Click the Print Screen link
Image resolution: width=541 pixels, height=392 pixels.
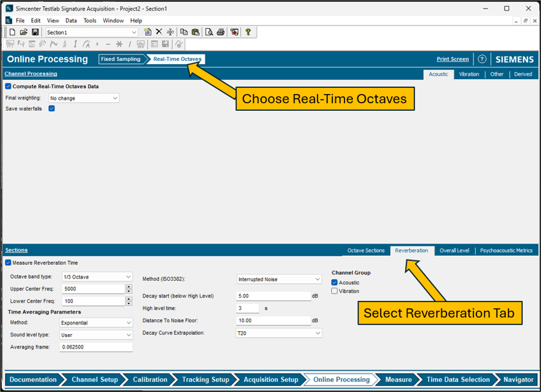tap(452, 59)
